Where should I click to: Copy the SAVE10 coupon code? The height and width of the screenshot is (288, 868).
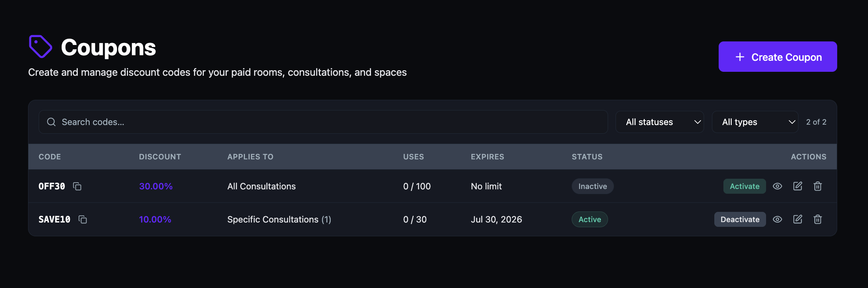[x=83, y=219]
